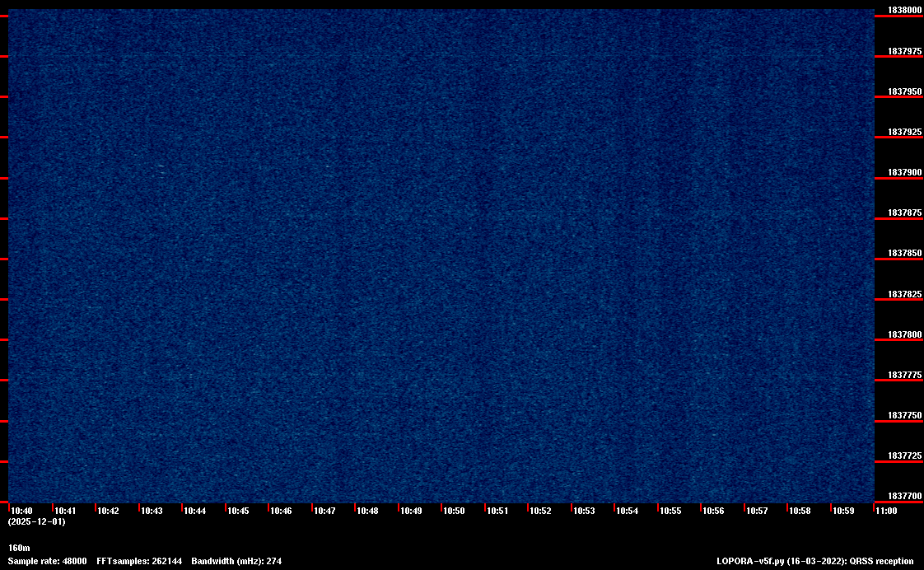Click the 10:43 time label
The width and height of the screenshot is (924, 570).
(152, 511)
